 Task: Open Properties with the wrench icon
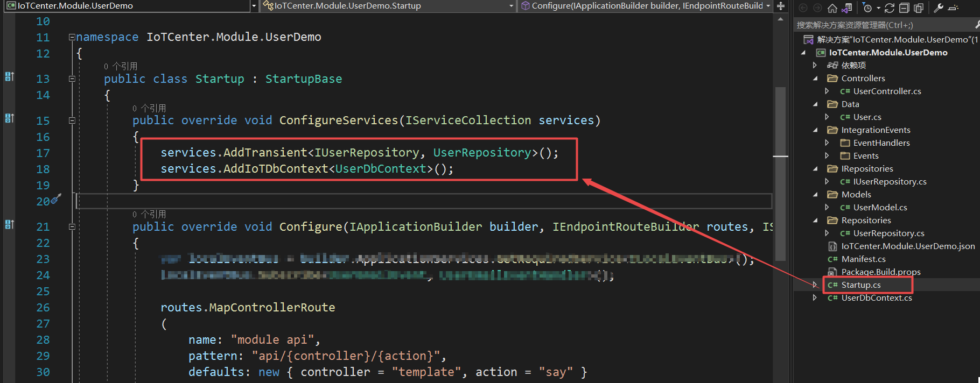pyautogui.click(x=939, y=8)
